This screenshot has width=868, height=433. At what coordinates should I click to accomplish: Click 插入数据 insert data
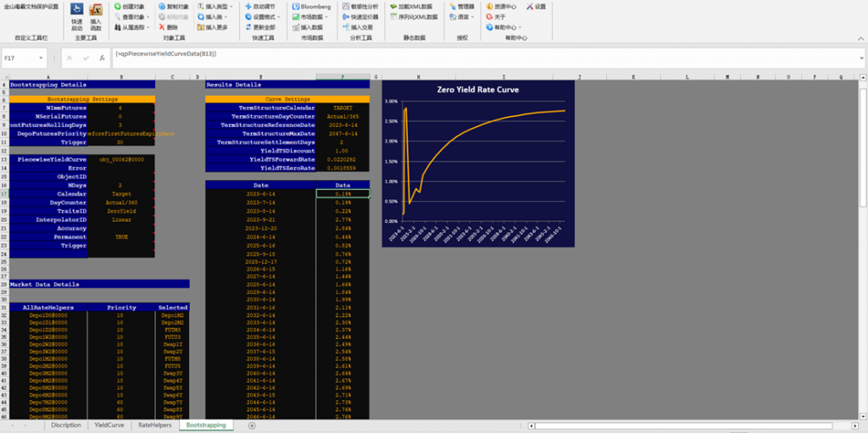pyautogui.click(x=307, y=26)
